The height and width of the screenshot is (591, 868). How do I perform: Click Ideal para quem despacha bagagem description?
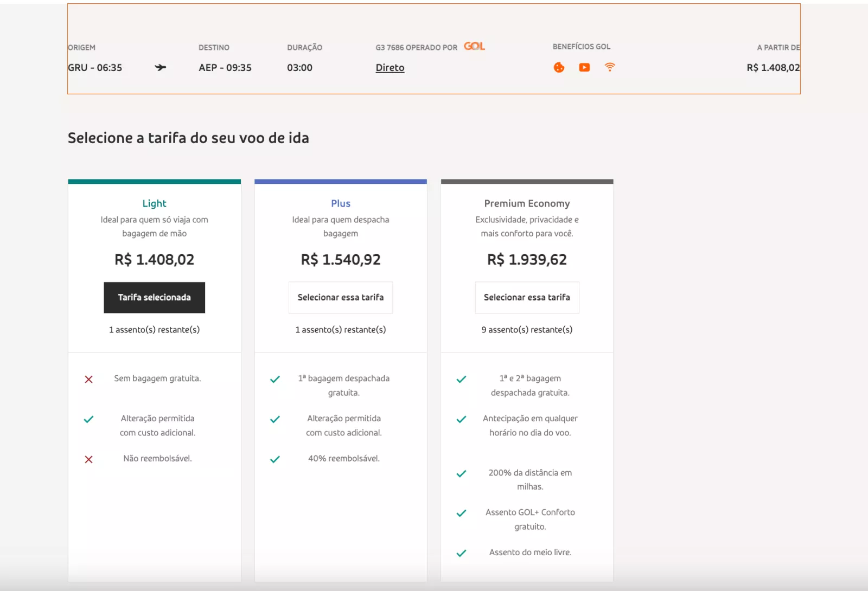[341, 227]
